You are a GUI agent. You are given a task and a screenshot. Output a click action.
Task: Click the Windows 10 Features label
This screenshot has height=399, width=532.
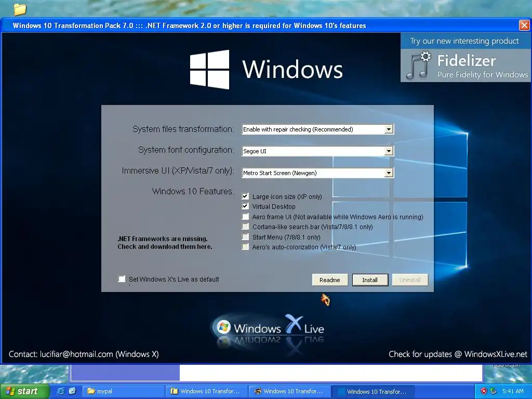tap(193, 191)
